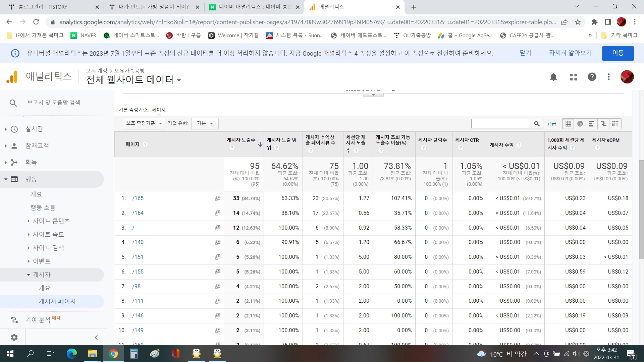This screenshot has width=644, height=362.
Task: Reload the page
Action: (36, 22)
